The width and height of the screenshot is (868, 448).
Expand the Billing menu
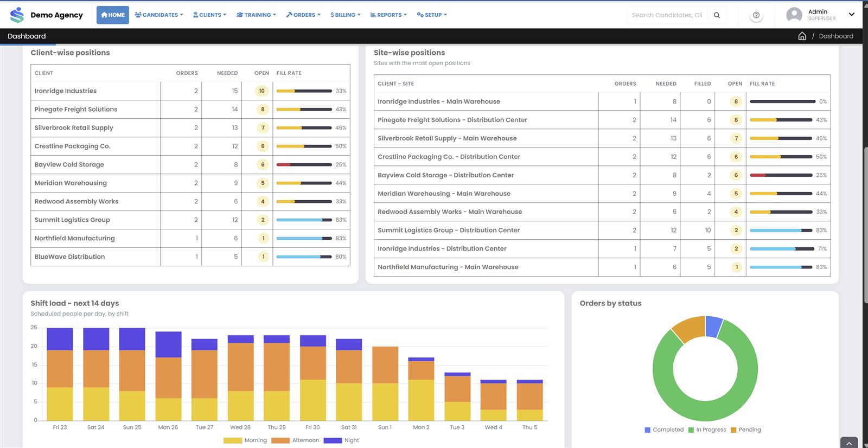pyautogui.click(x=345, y=15)
